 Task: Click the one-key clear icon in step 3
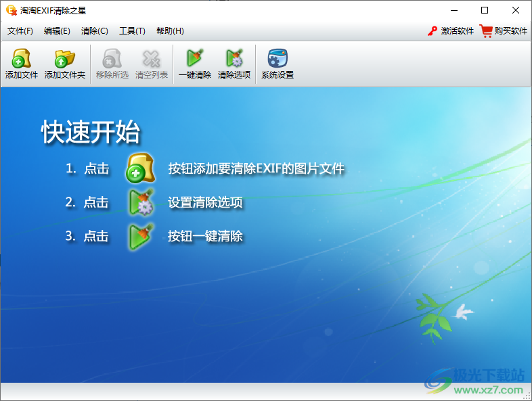[x=141, y=237]
